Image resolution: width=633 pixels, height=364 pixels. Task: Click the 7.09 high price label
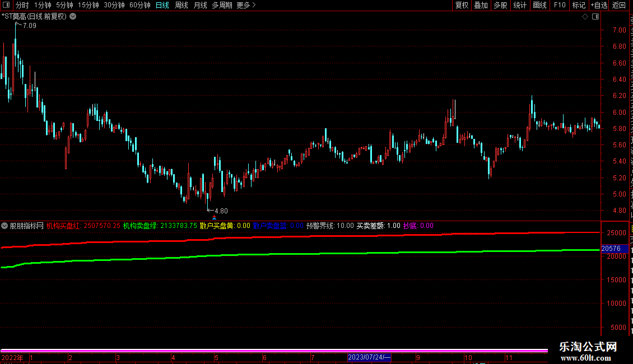(x=30, y=26)
